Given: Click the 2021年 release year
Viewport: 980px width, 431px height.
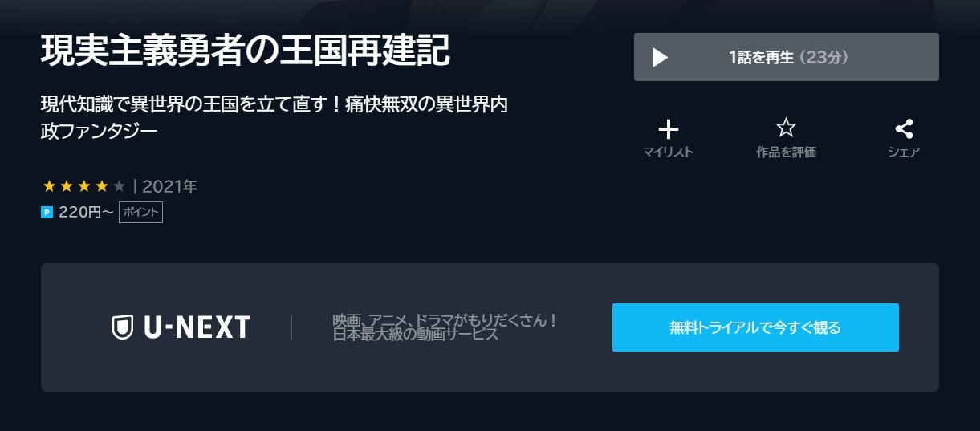Looking at the screenshot, I should (x=169, y=187).
